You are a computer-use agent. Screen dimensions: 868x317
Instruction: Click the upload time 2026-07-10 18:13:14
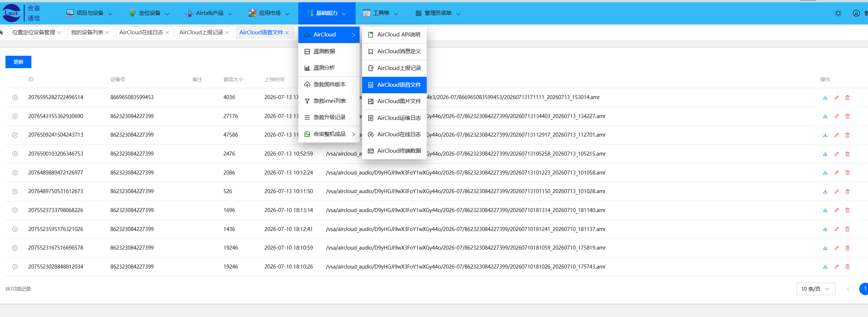pos(288,210)
